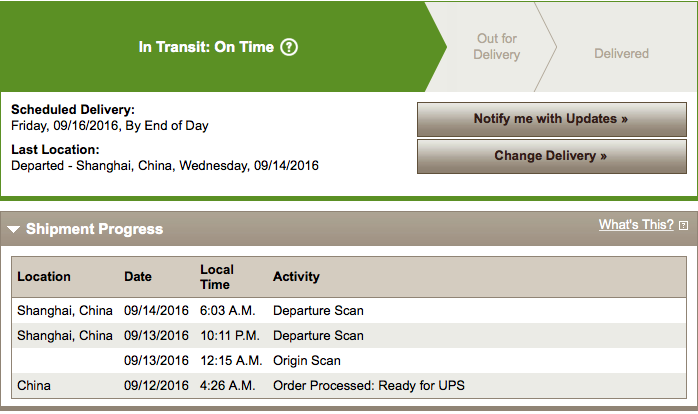This screenshot has height=414, width=698.
Task: Click the What's This popup icon
Action: (683, 226)
